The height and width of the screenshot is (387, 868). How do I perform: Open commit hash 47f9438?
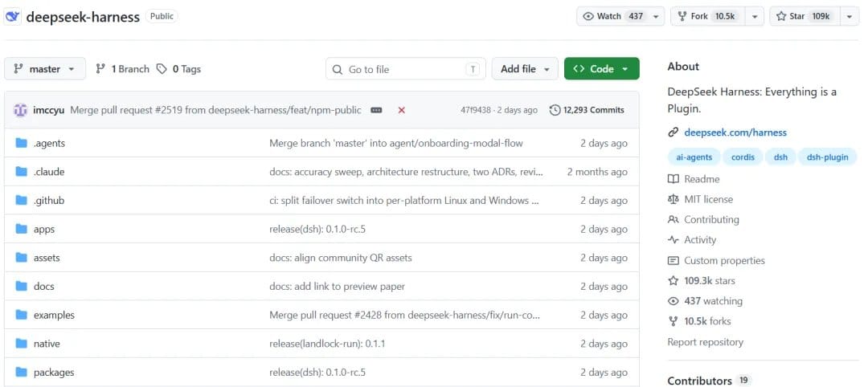[476, 110]
